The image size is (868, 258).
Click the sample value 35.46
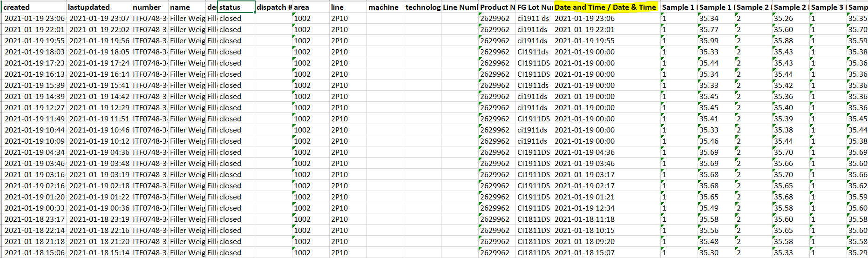click(716, 141)
